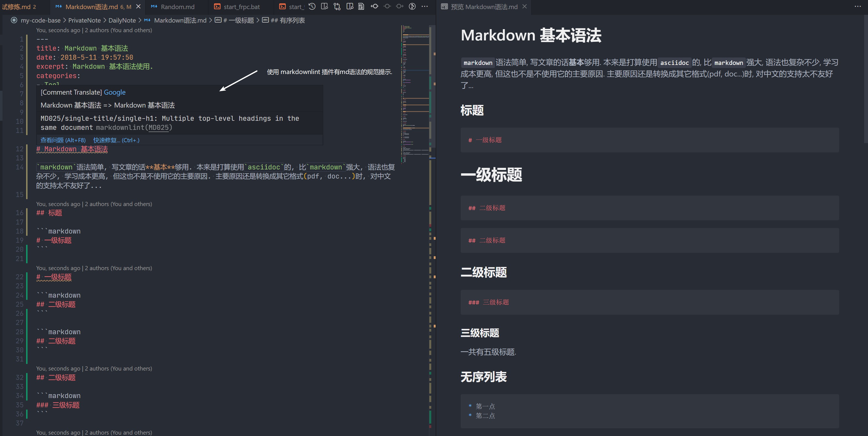Place cursor on 'date: 2018-5-11 19:57:50' line

85,57
